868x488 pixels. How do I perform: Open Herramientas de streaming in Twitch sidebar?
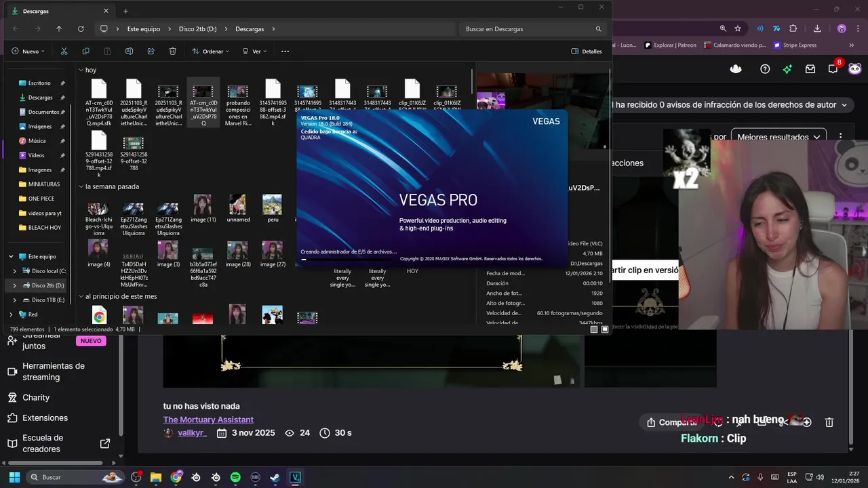(x=54, y=371)
